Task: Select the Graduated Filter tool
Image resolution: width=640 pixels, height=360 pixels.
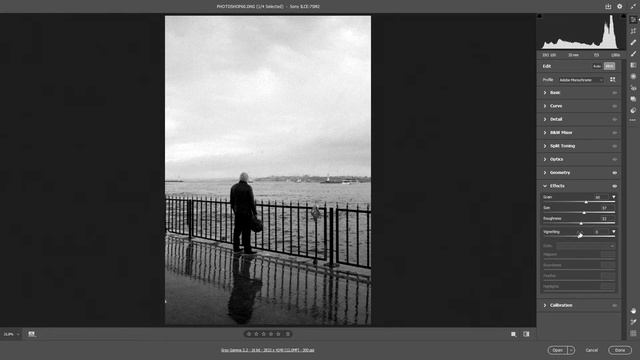Action: pos(633,65)
